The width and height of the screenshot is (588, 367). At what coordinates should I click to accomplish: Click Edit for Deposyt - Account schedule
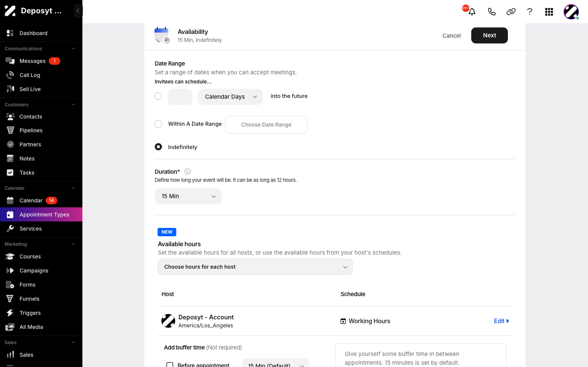[x=501, y=321]
